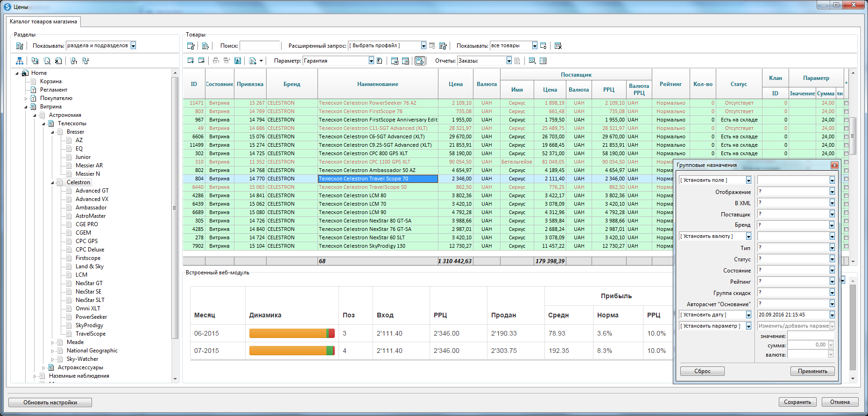Click the значение input field
Viewport: 868px width, 416px height.
811,336
